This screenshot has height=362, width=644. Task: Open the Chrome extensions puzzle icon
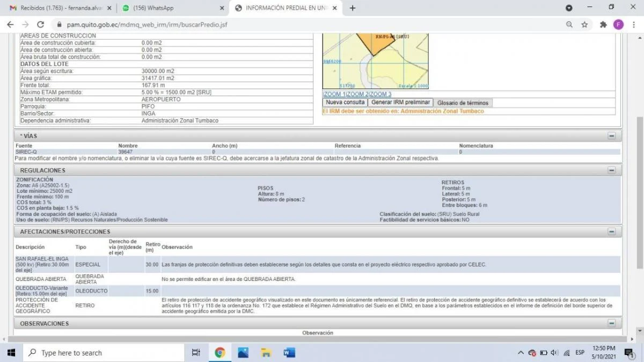click(603, 25)
